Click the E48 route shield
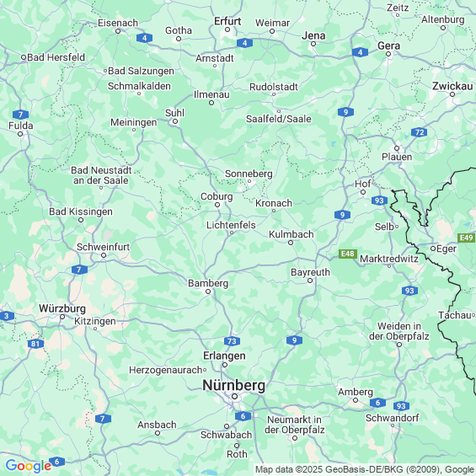The image size is (476, 476). coord(348,254)
